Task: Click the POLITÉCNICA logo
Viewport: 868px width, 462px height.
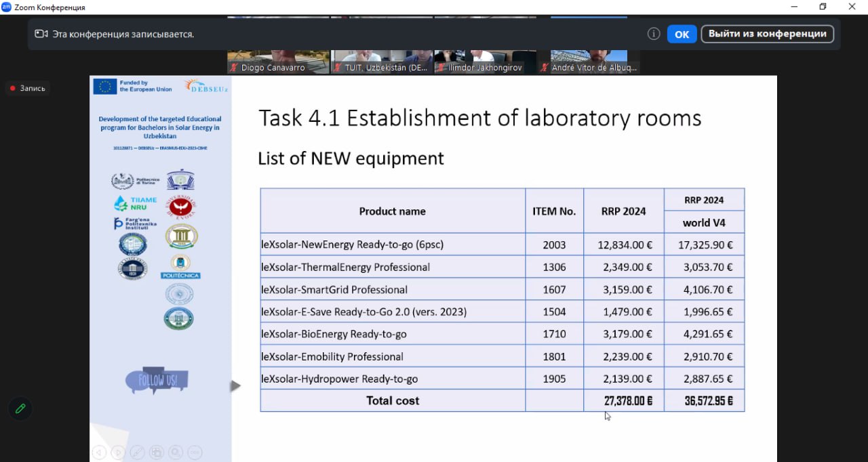Action: tap(180, 267)
